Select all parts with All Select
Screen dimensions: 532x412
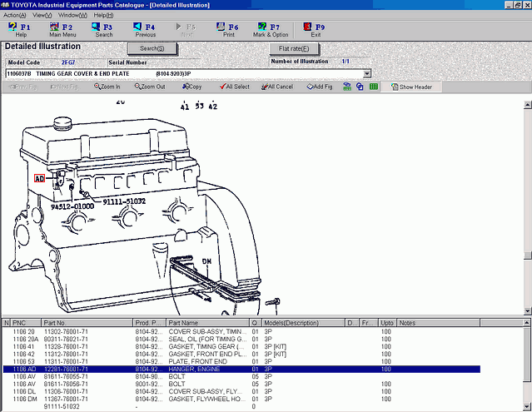point(235,87)
